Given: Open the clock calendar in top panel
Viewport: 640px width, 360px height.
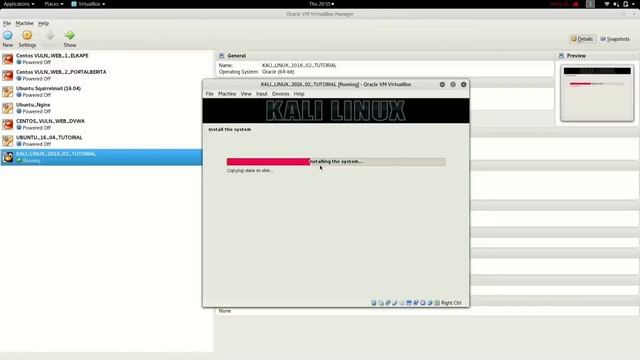Looking at the screenshot, I should 321,4.
